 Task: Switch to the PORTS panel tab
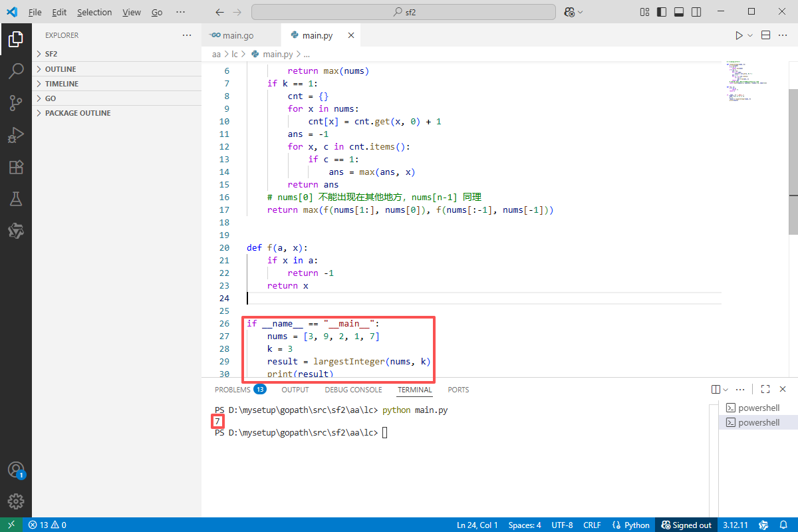458,390
